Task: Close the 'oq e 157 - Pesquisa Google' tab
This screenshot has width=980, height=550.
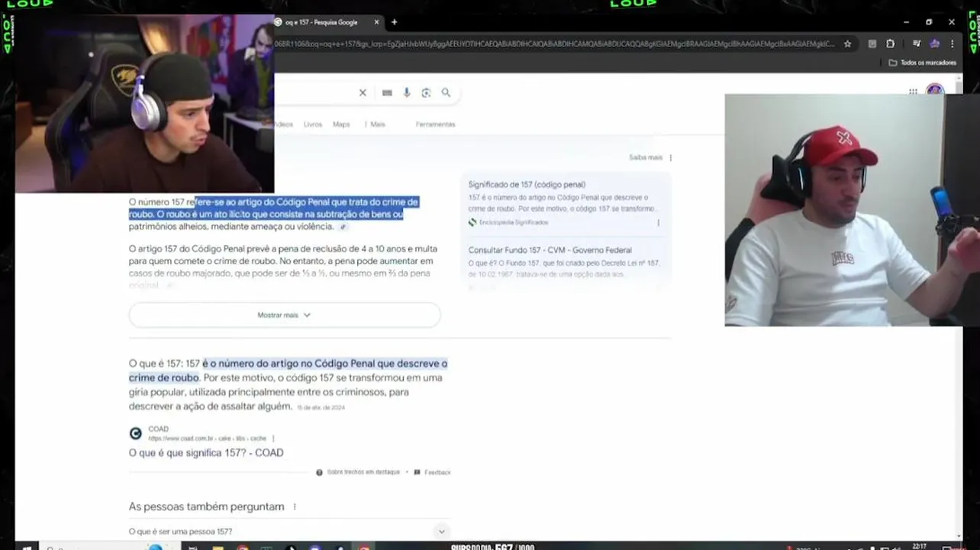Action: [x=376, y=22]
